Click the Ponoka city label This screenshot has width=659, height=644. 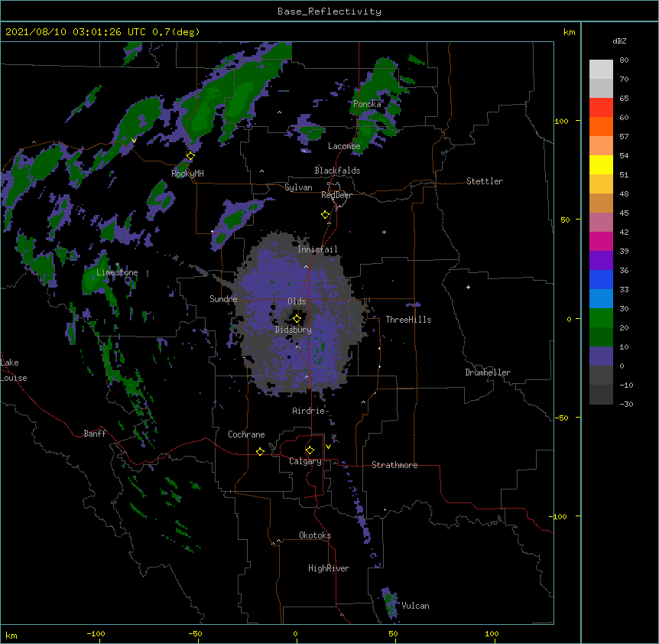point(367,104)
